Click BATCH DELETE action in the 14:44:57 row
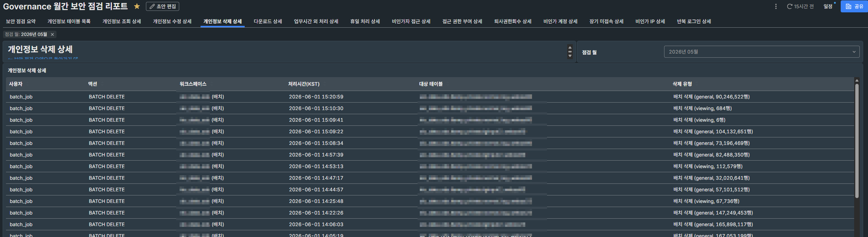The width and height of the screenshot is (868, 237). [107, 189]
